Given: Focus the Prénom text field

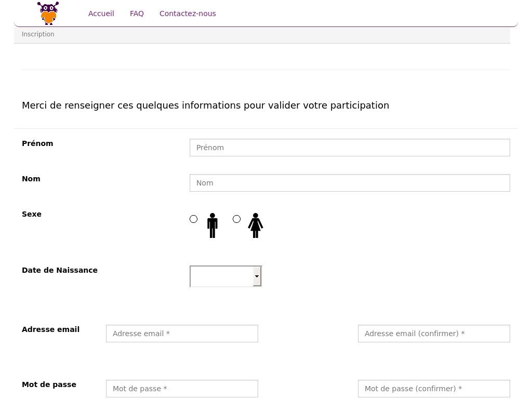Looking at the screenshot, I should pos(350,148).
